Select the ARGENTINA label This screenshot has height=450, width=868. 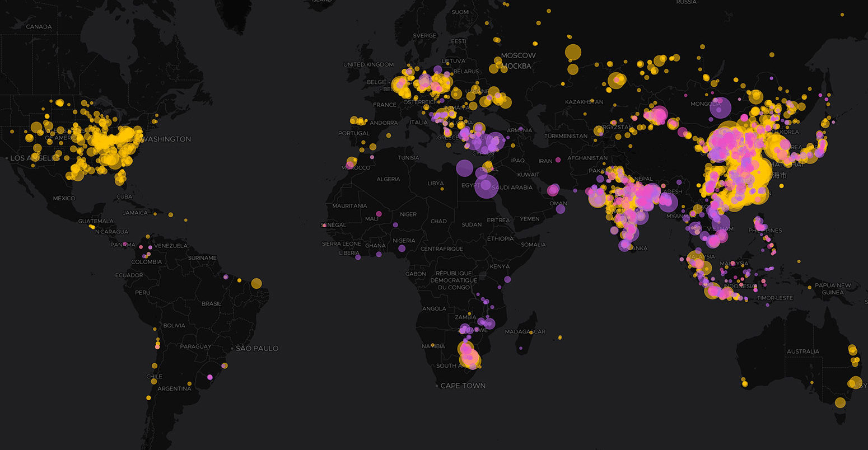point(174,388)
